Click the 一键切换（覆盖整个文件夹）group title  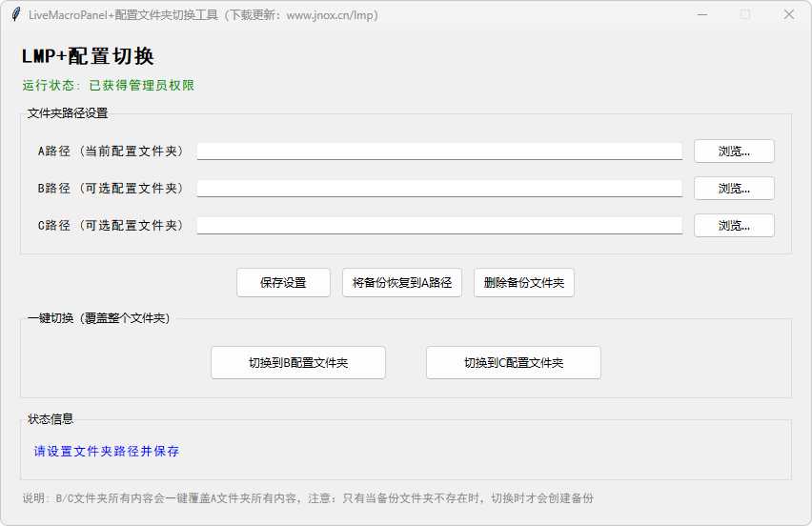pyautogui.click(x=99, y=318)
